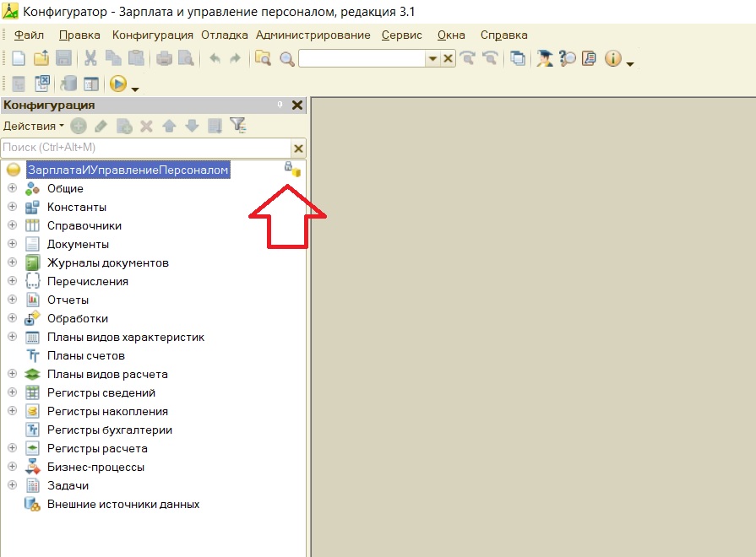756x557 pixels.
Task: Click the Move down arrow icon
Action: (x=192, y=127)
